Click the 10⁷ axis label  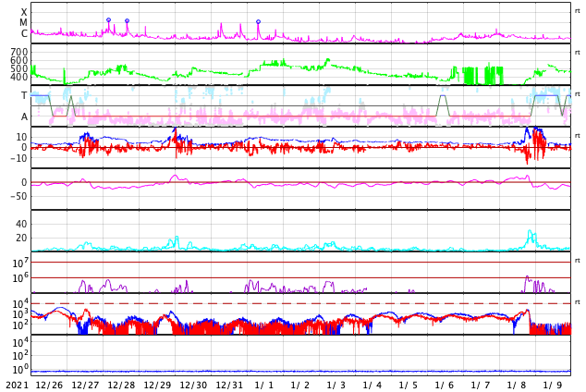tap(20, 263)
